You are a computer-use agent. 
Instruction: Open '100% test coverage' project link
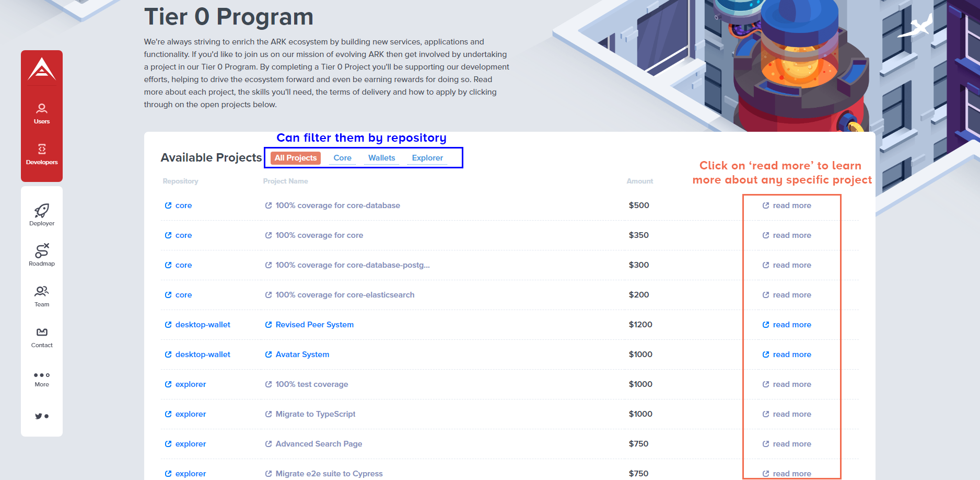[x=307, y=384]
